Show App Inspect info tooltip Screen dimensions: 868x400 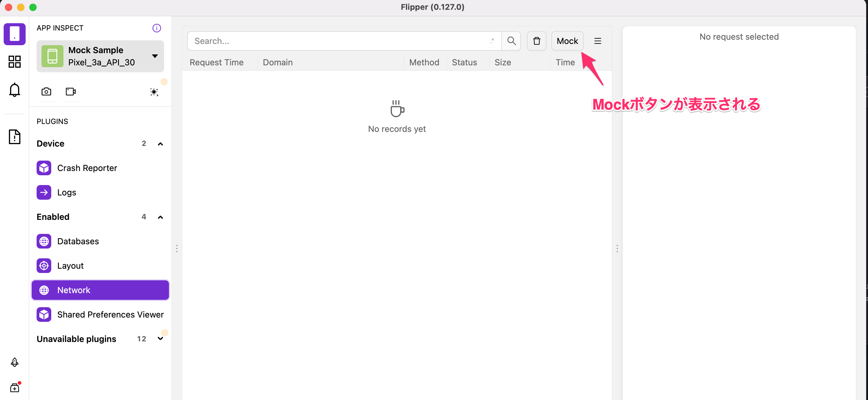tap(156, 28)
